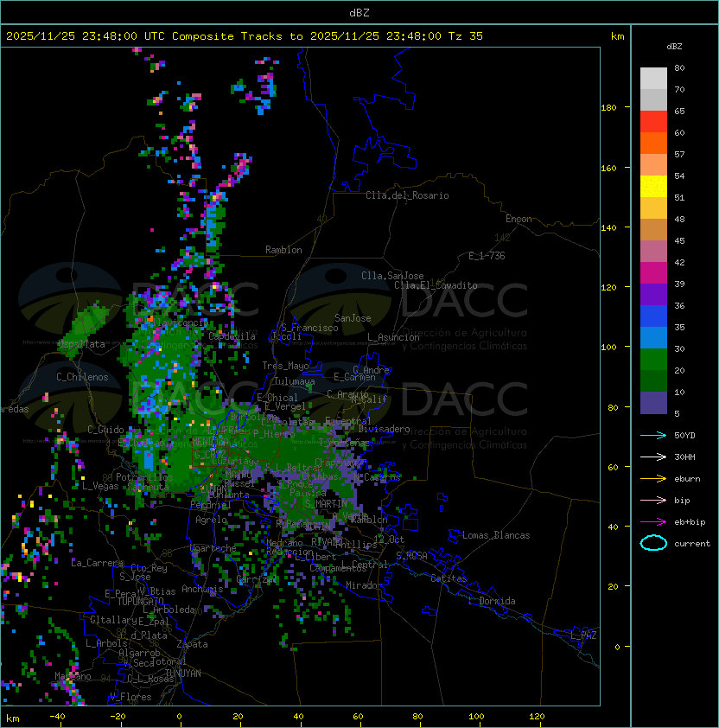719x728 pixels.
Task: Select the light orange 57-54 dBZ swatch
Action: pos(653,165)
